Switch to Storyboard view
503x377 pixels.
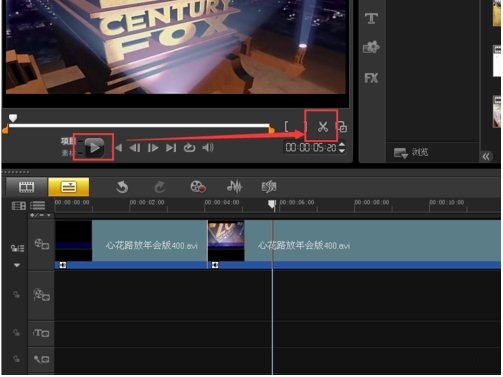27,187
